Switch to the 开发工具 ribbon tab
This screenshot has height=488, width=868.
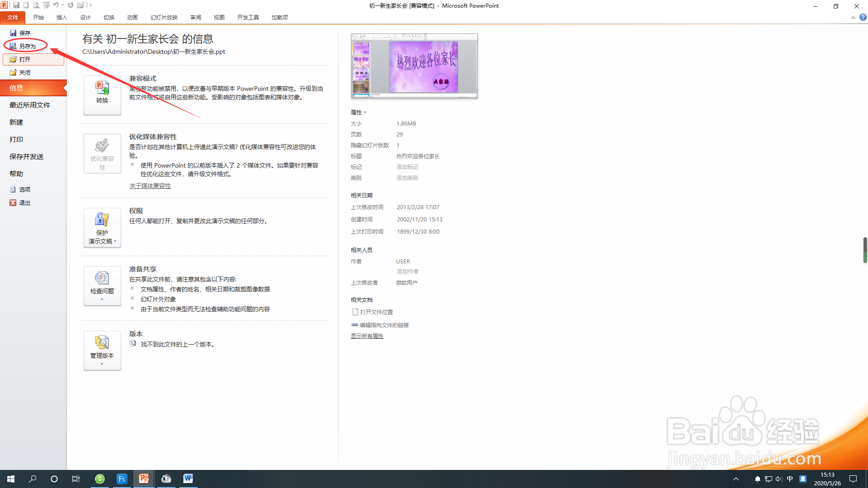click(x=248, y=18)
